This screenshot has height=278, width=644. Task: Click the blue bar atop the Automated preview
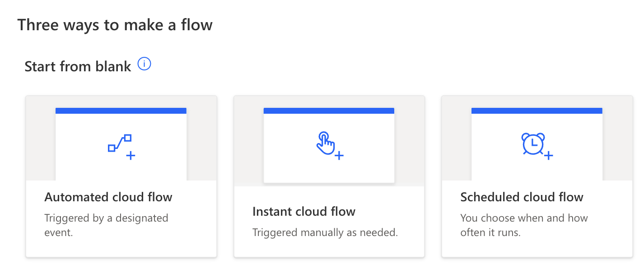[121, 111]
